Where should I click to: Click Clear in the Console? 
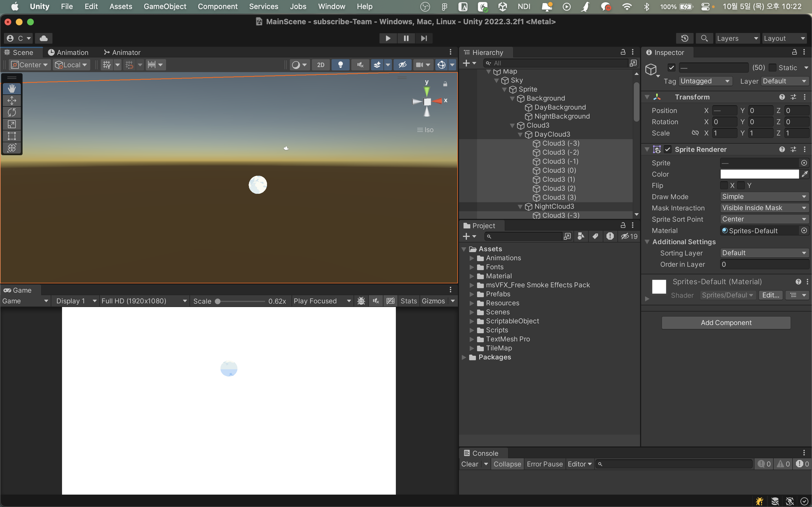click(469, 464)
